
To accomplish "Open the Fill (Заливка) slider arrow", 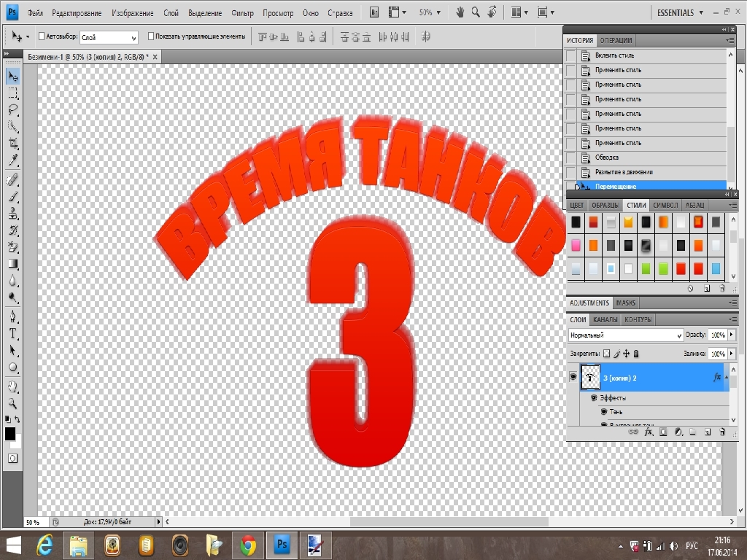I will [x=731, y=354].
